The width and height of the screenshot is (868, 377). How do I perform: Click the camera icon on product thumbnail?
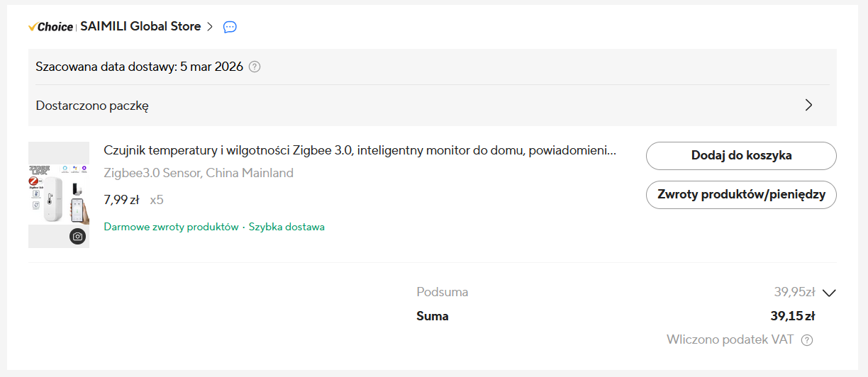(x=78, y=236)
